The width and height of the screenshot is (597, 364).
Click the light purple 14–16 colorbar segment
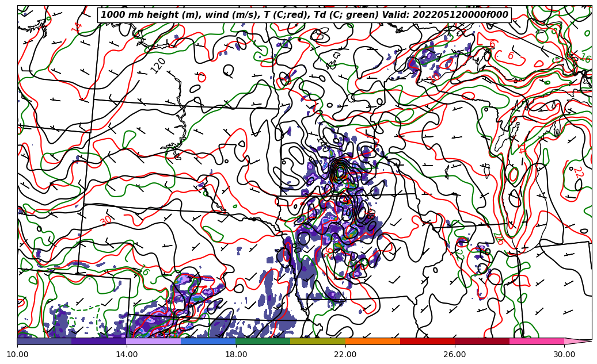click(154, 341)
